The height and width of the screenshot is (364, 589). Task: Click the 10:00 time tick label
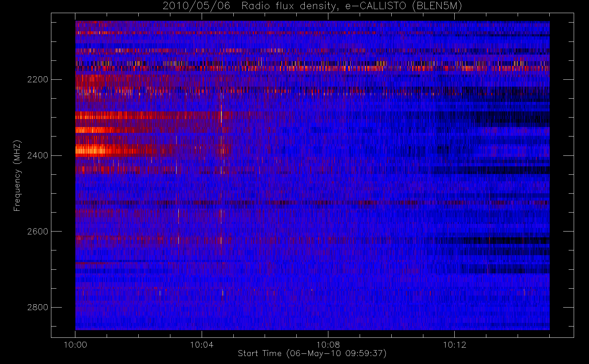click(x=75, y=345)
